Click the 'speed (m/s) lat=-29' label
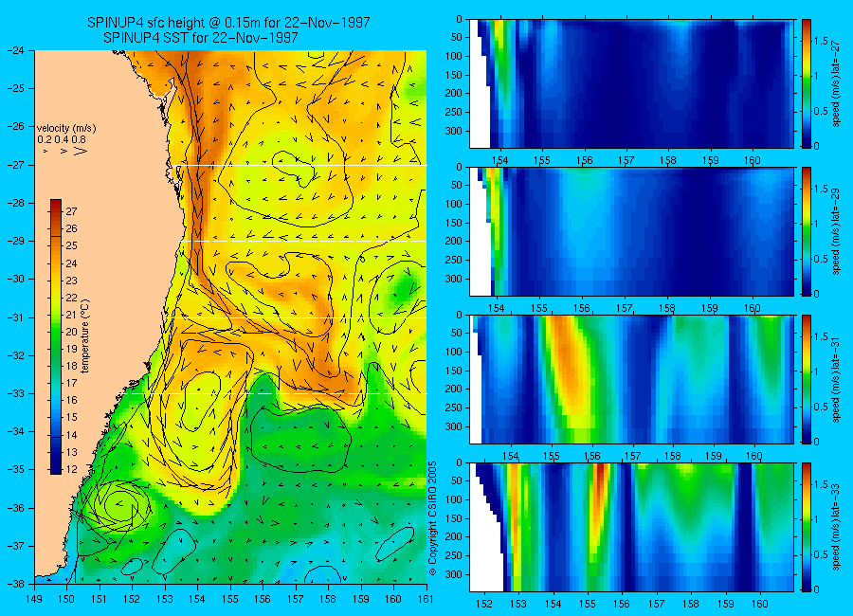853x616 pixels. coord(837,231)
